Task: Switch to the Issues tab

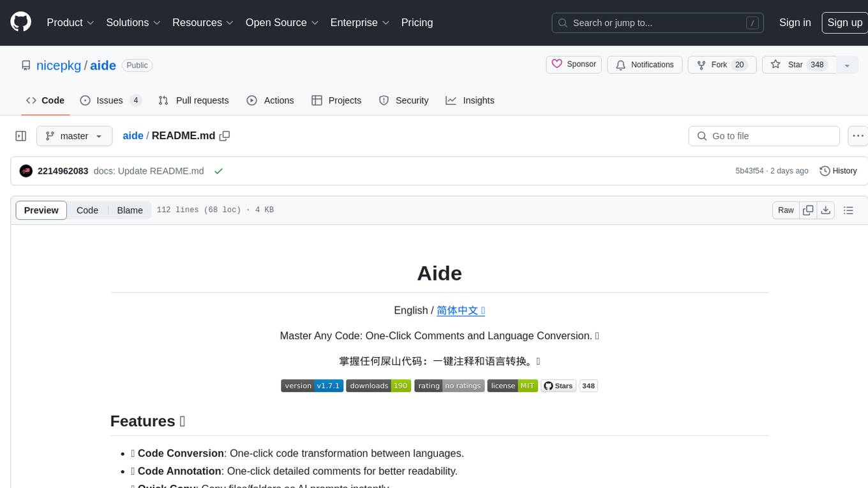Action: [x=111, y=100]
